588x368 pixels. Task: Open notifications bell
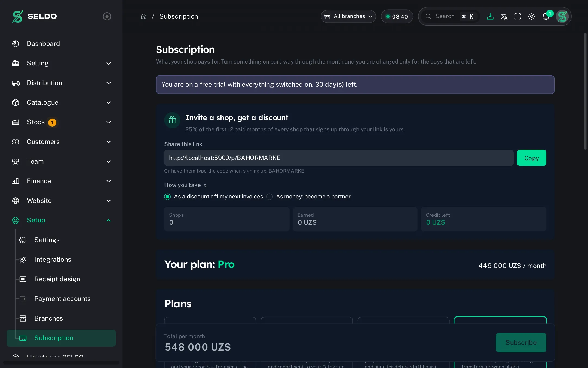coord(546,16)
